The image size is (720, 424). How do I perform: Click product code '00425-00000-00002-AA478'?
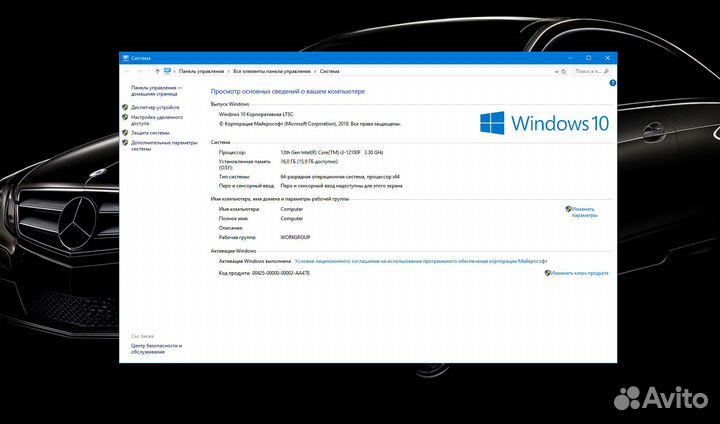point(281,273)
